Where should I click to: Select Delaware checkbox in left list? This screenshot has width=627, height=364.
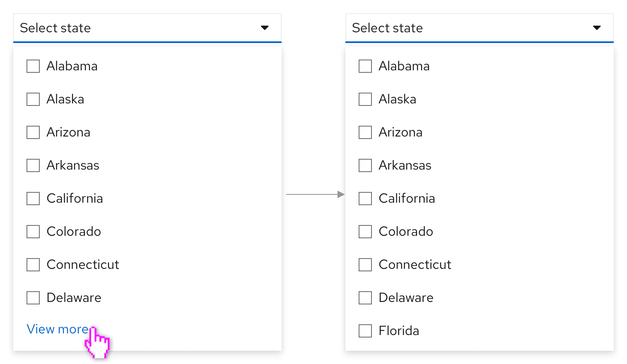point(33,298)
